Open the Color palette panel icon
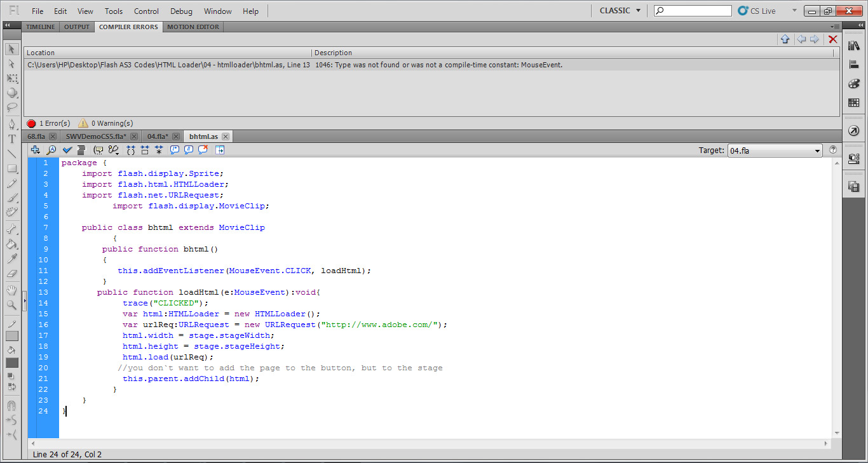The height and width of the screenshot is (463, 868). [853, 84]
